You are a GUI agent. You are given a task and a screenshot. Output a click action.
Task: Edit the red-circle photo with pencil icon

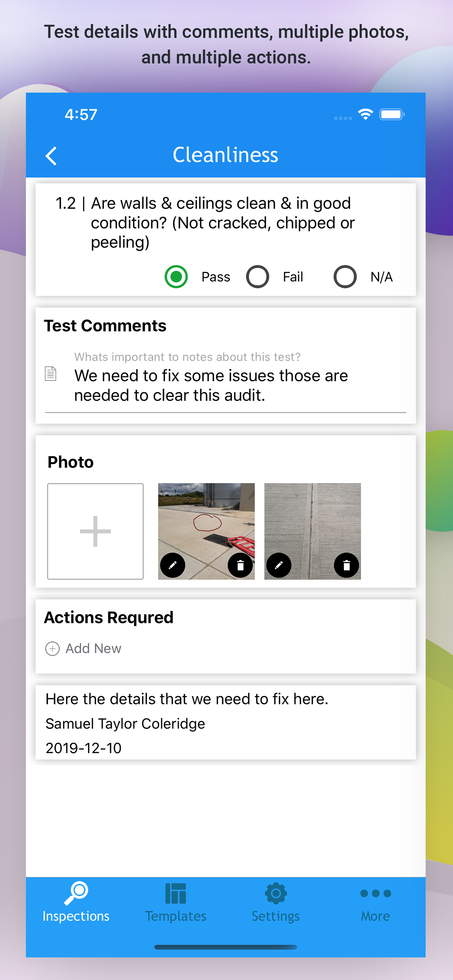(173, 565)
